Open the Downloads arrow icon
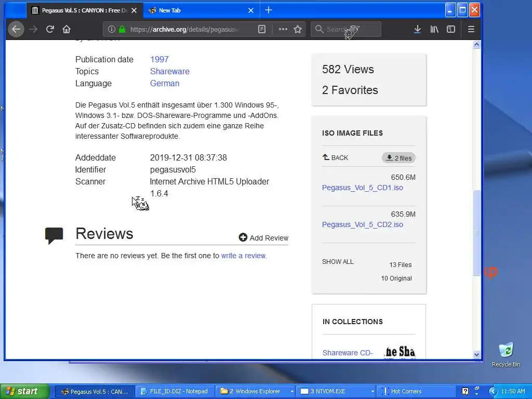Screen dimensions: 532x399 coord(417,29)
